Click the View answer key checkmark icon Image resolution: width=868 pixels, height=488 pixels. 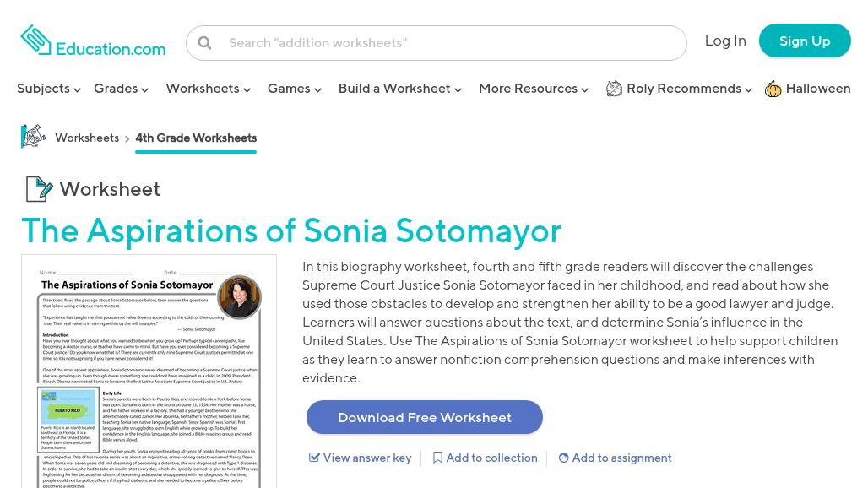[314, 458]
